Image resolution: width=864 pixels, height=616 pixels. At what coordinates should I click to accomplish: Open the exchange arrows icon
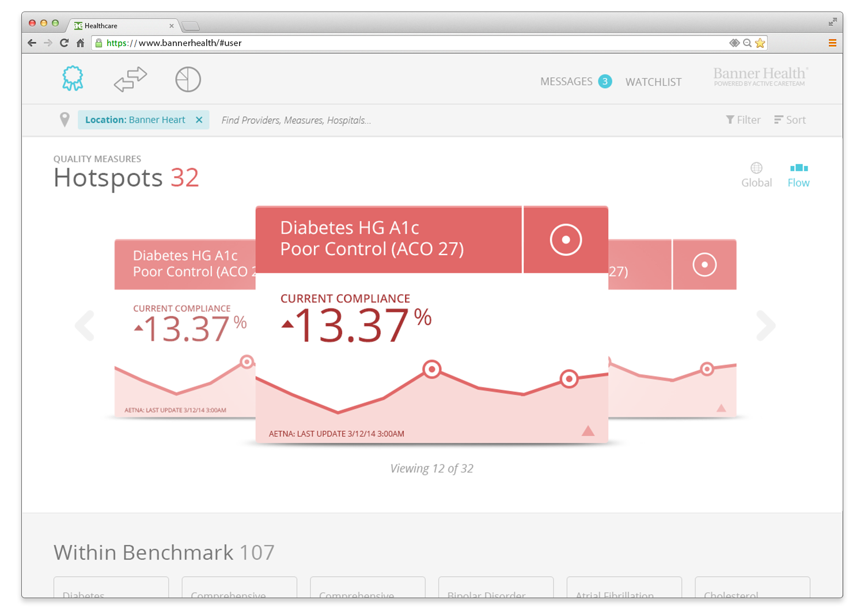click(130, 79)
